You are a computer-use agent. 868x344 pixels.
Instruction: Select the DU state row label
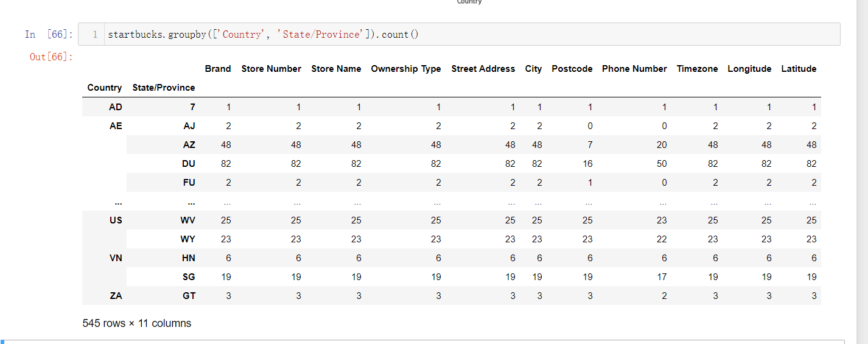click(189, 164)
